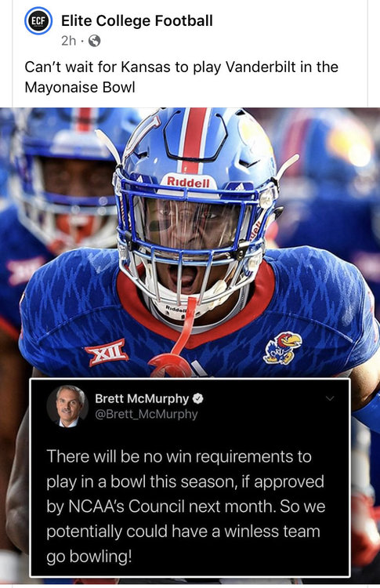Expand the tweet options chevron
This screenshot has width=380, height=588.
pyautogui.click(x=330, y=398)
